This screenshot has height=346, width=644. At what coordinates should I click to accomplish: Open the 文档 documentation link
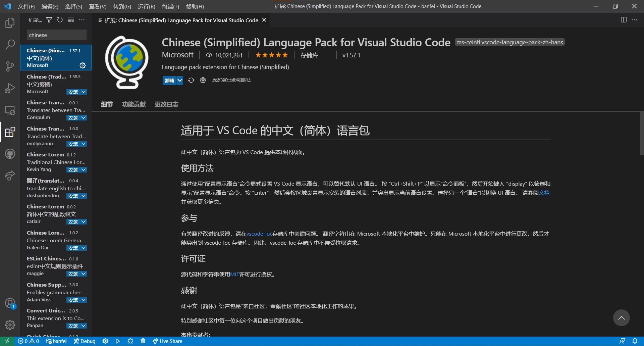[544, 193]
